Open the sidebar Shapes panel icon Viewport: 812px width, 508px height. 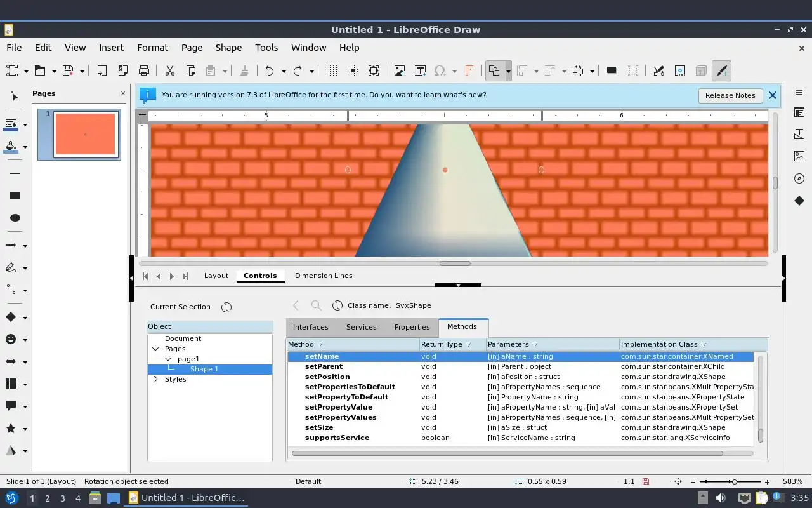(x=799, y=201)
